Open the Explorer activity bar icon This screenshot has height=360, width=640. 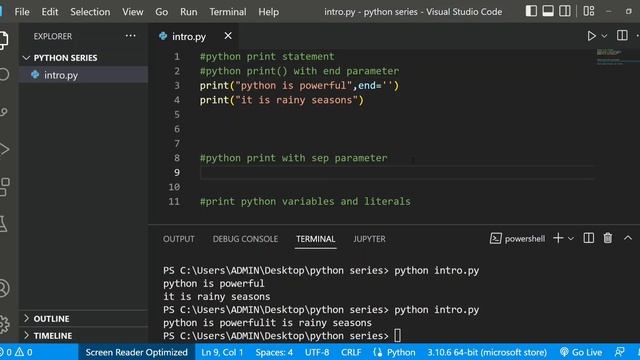click(3, 40)
